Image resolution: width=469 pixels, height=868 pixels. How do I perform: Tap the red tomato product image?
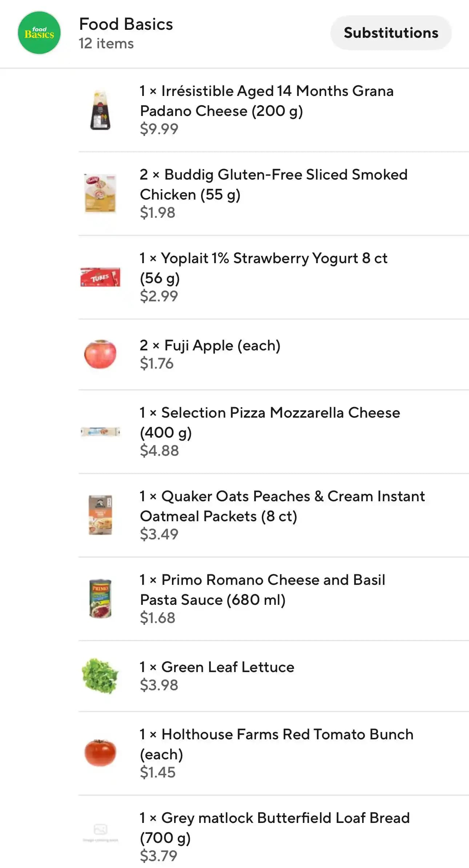(100, 753)
